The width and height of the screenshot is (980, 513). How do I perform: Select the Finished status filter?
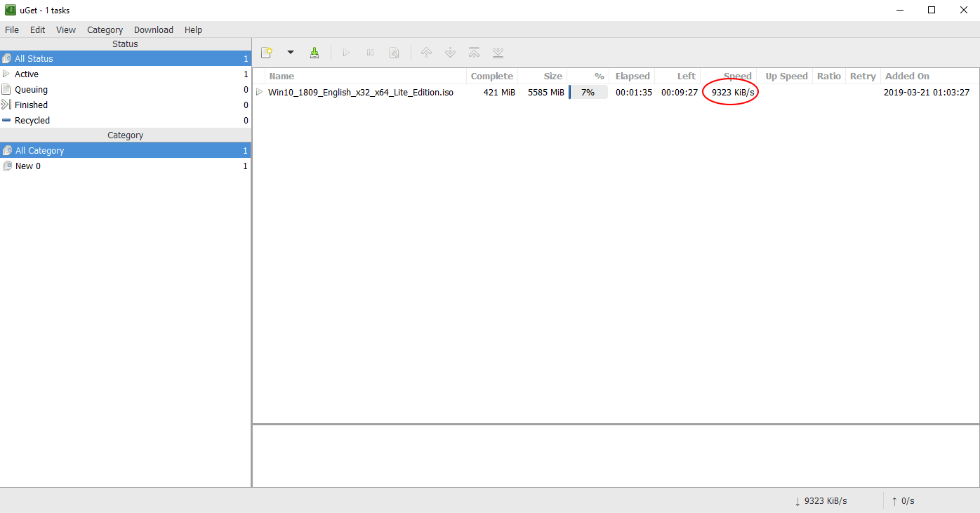(x=31, y=105)
